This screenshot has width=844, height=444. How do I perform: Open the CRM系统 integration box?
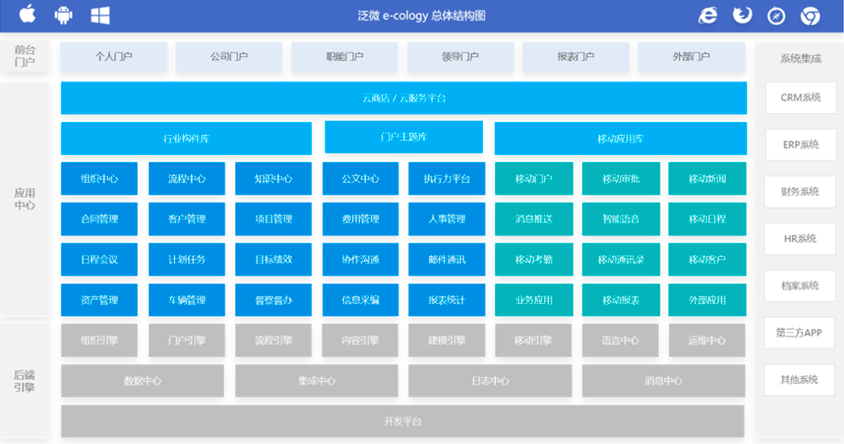pos(800,97)
